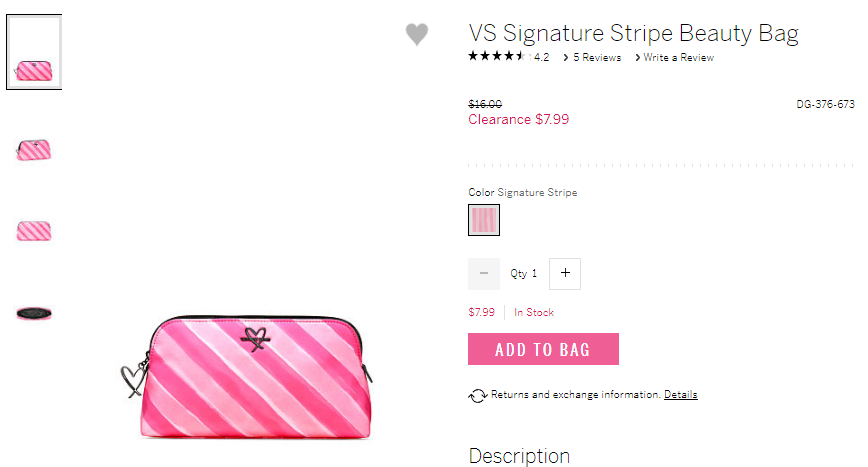Select the third back-view bag thumbnail
868x467 pixels.
pos(34,231)
